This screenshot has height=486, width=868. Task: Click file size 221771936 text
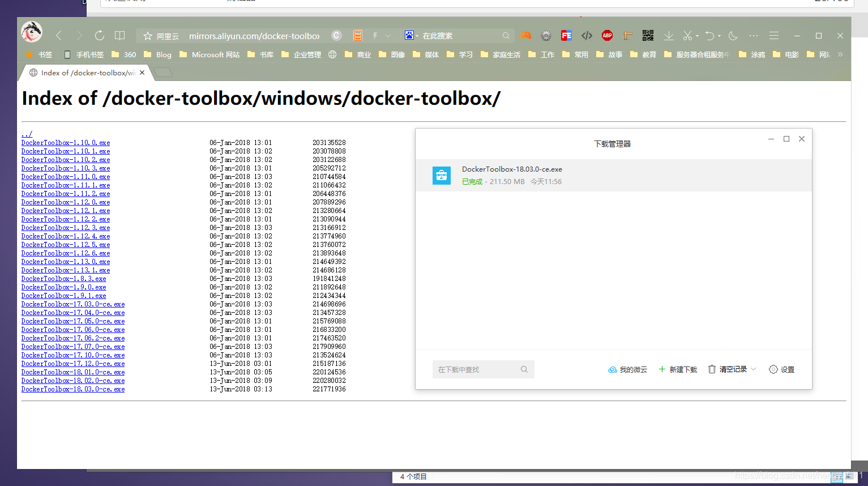pyautogui.click(x=329, y=389)
